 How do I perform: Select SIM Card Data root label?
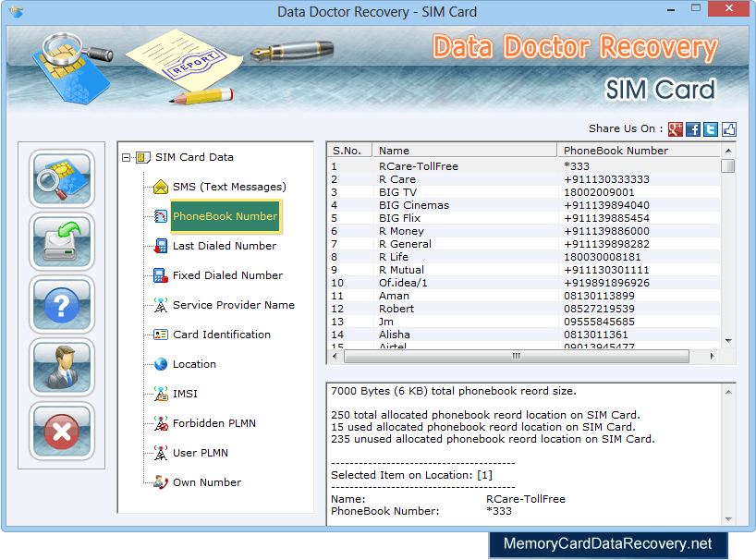click(194, 158)
